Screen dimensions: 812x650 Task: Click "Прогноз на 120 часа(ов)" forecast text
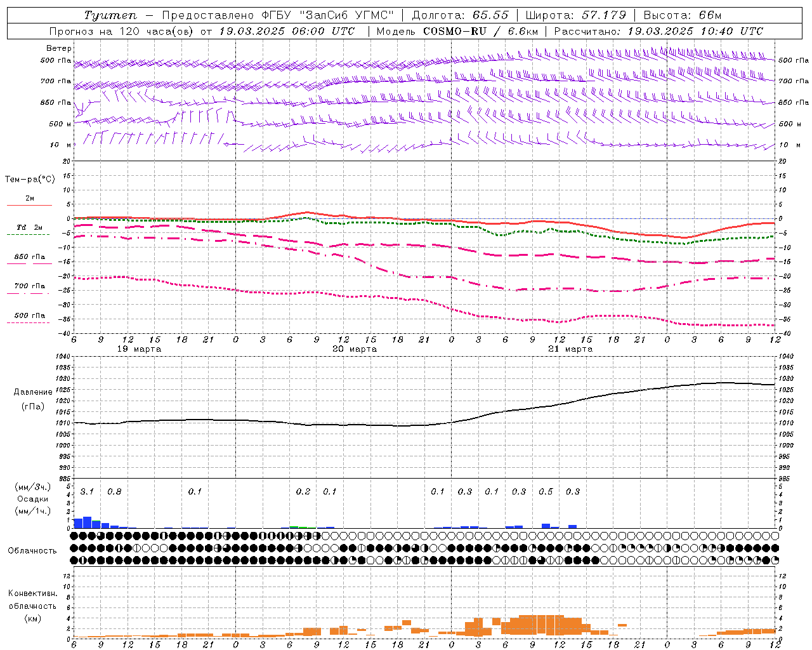pos(122,31)
